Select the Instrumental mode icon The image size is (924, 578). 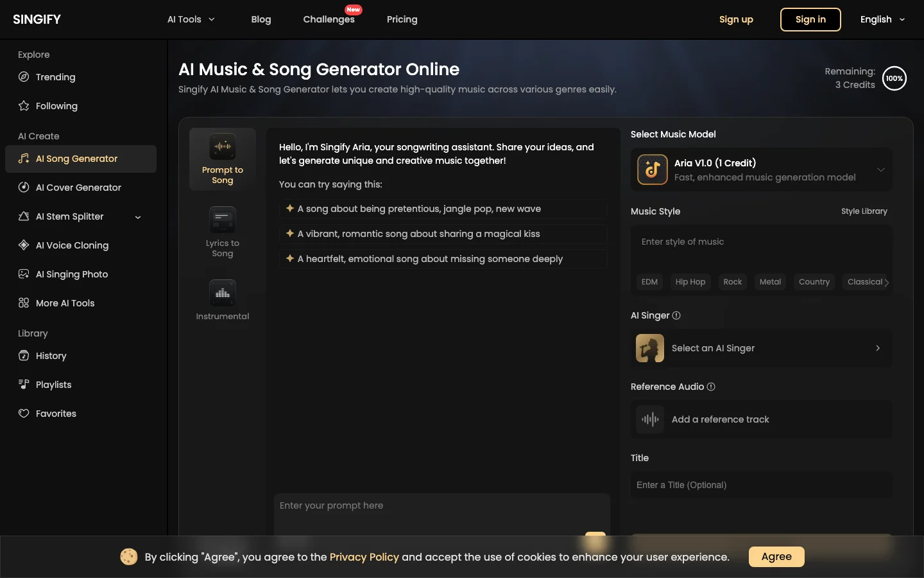click(223, 293)
